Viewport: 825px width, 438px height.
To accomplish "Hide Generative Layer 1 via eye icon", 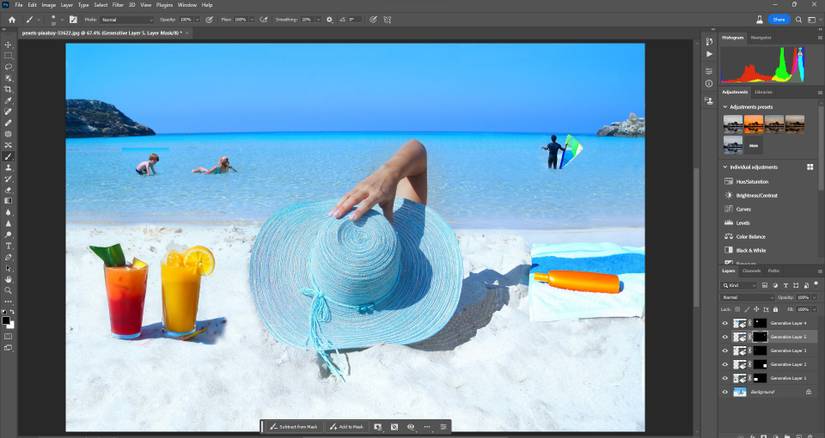I will point(725,378).
